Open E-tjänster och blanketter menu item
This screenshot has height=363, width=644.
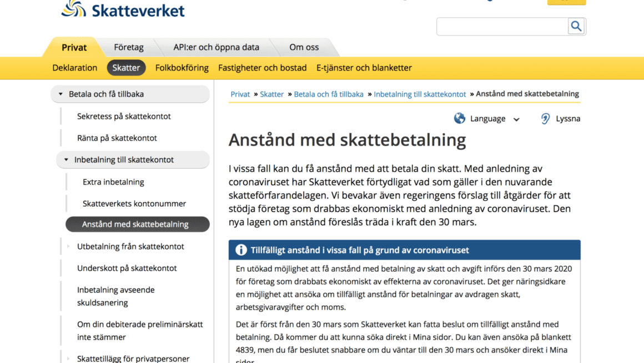(x=364, y=68)
